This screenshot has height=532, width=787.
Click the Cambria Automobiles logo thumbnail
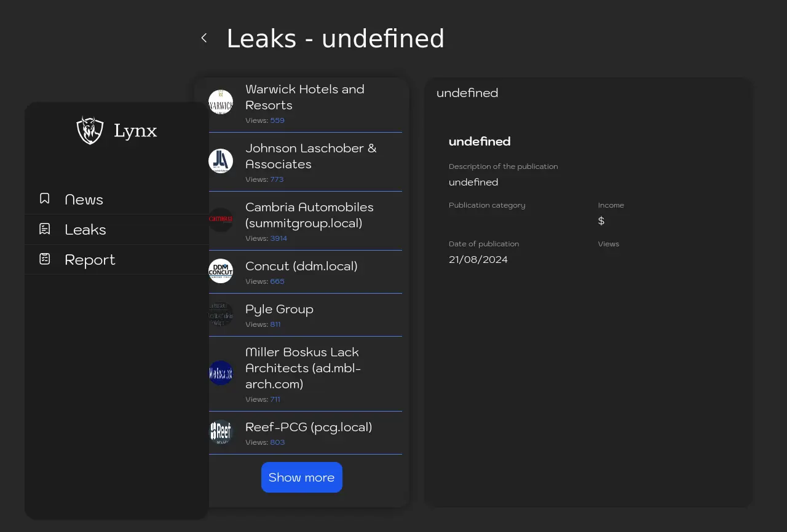click(x=221, y=219)
